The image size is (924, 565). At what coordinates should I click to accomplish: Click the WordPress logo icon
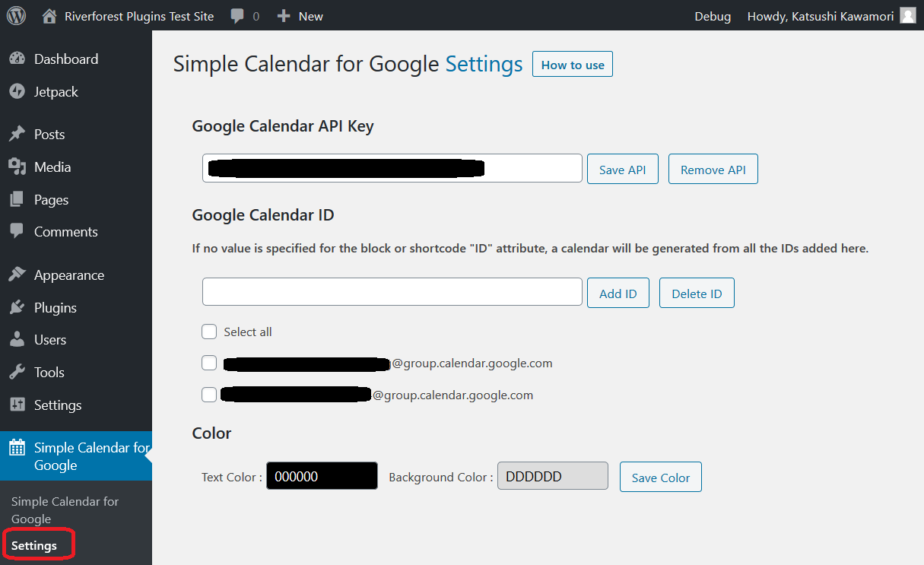tap(16, 15)
